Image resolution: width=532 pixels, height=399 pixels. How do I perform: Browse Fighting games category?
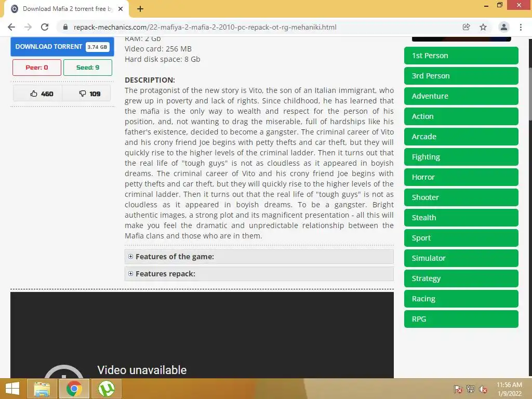click(x=461, y=157)
